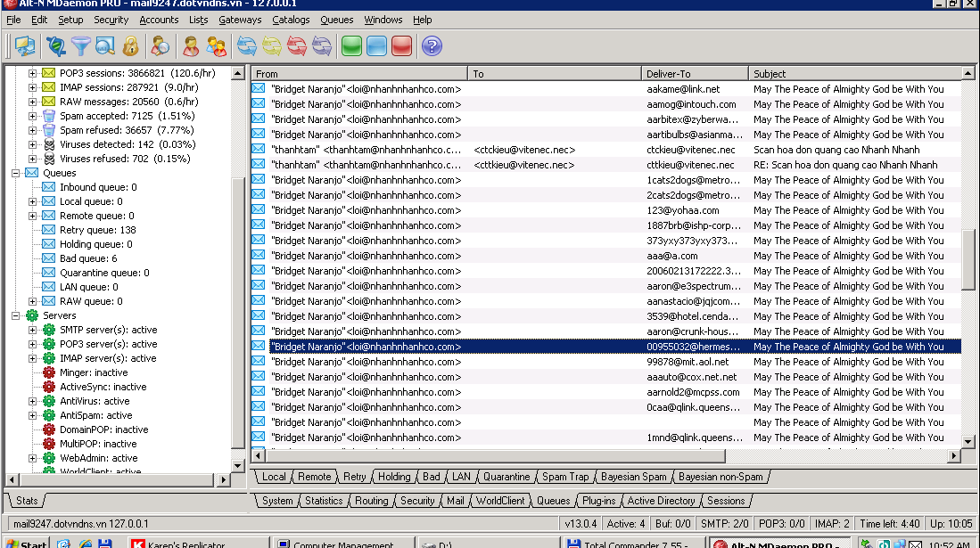Click message list vertical scrollbar thumb
980x548 pixels.
[968, 259]
